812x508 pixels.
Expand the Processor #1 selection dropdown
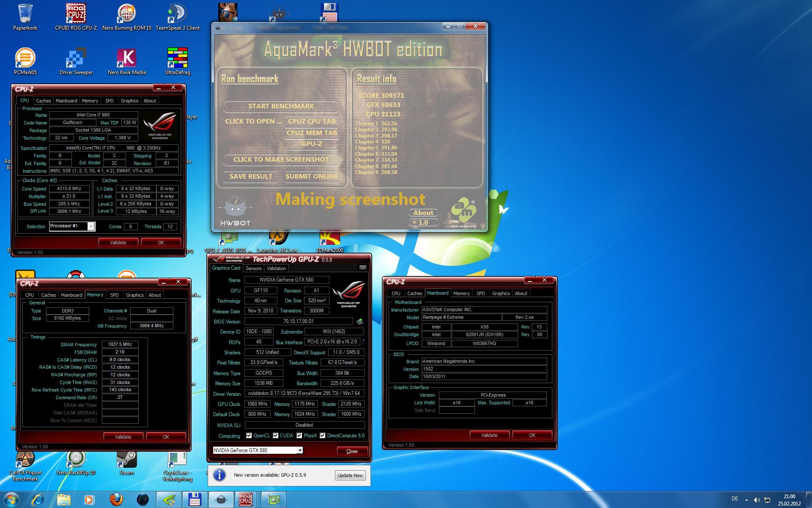pyautogui.click(x=91, y=226)
